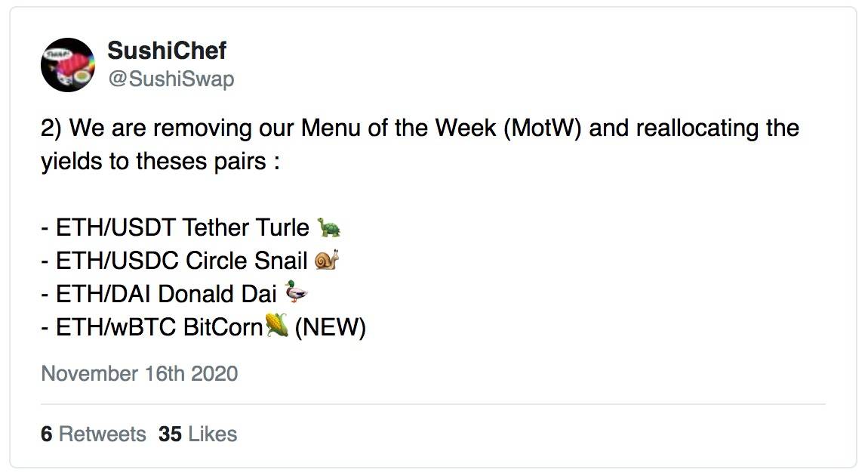Image resolution: width=868 pixels, height=476 pixels.
Task: Click the snail emoji after Circle Snail
Action: click(327, 261)
